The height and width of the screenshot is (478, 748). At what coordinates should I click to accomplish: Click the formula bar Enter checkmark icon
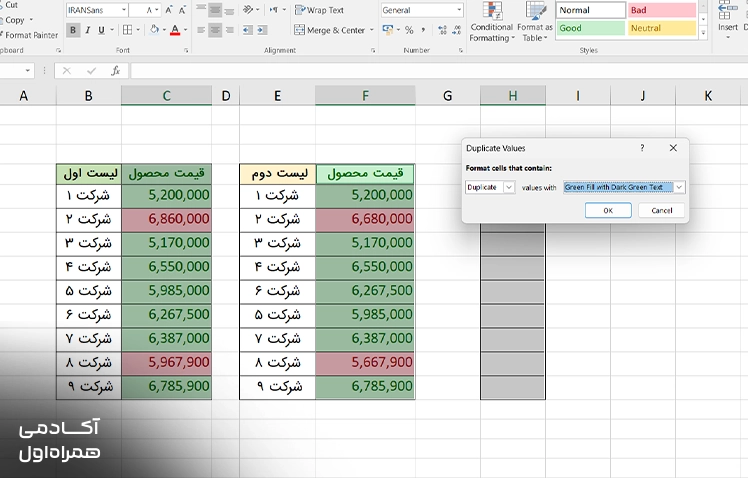pyautogui.click(x=91, y=71)
